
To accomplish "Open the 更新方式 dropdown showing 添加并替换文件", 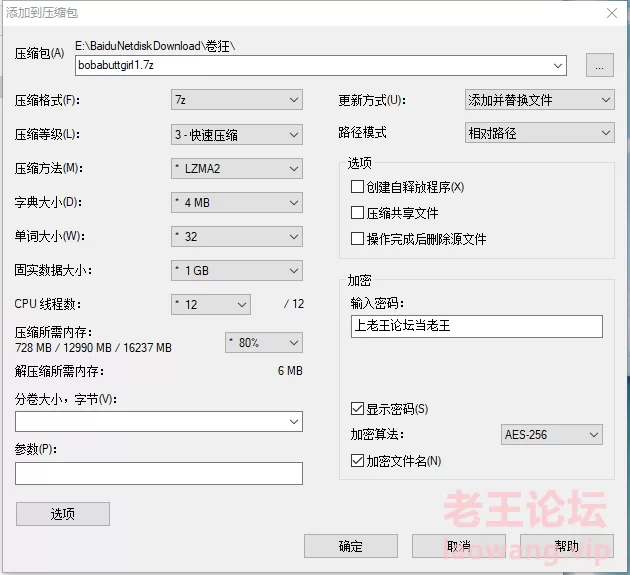I will [540, 100].
